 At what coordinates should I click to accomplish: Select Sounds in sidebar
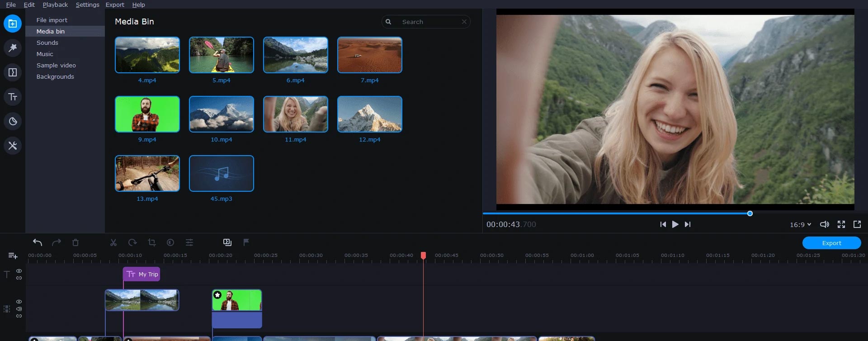[65, 43]
